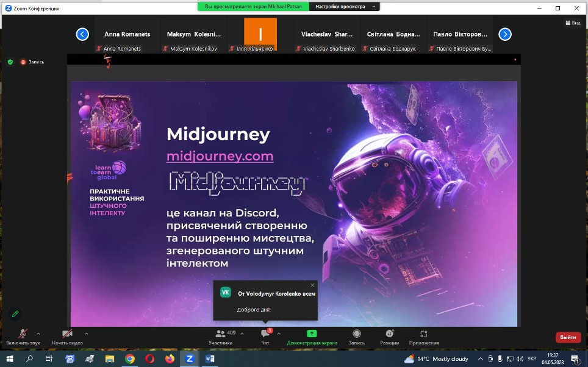Switch УКР keyboard language indicator
Screen dimensions: 588x367
tap(532, 358)
